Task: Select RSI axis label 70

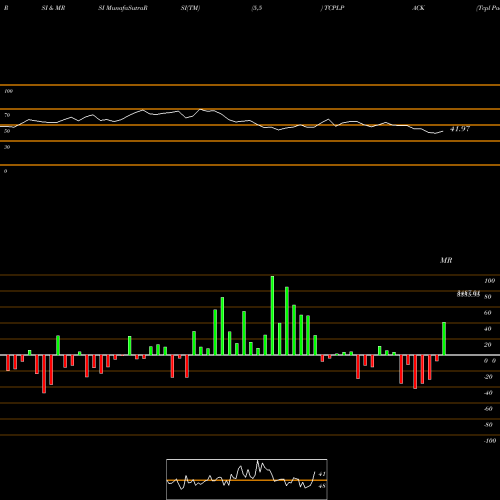Action: [7, 115]
